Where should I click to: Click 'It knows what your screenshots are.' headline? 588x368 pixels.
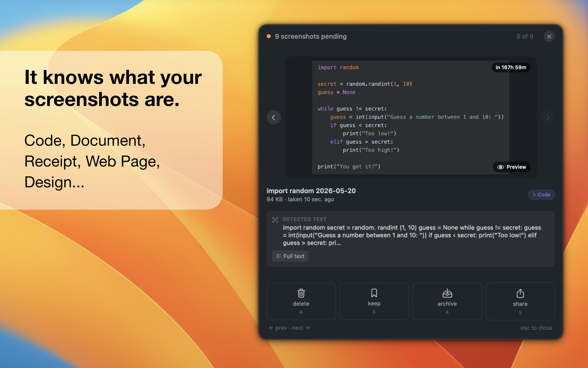point(113,88)
